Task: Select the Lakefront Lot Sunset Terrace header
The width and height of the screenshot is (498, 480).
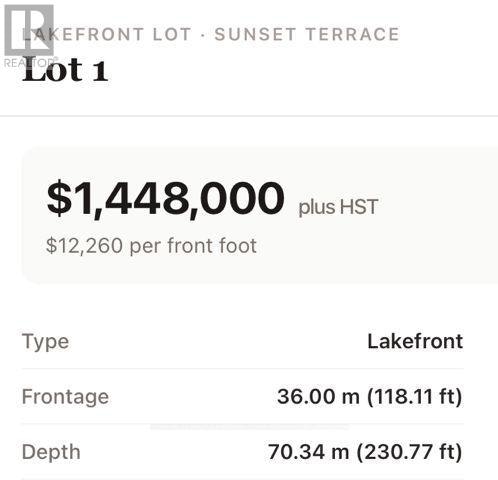Action: (x=210, y=34)
